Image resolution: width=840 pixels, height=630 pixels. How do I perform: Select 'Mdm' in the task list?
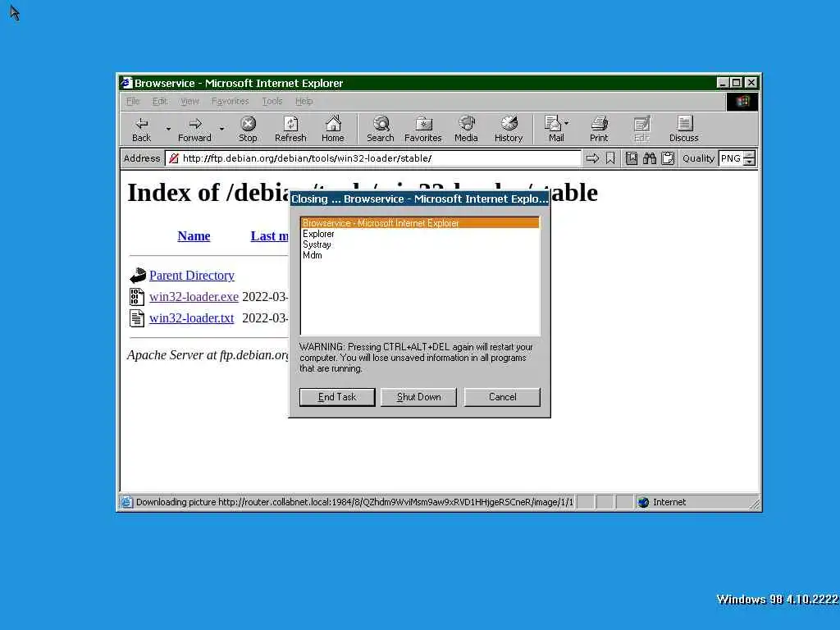click(420, 255)
